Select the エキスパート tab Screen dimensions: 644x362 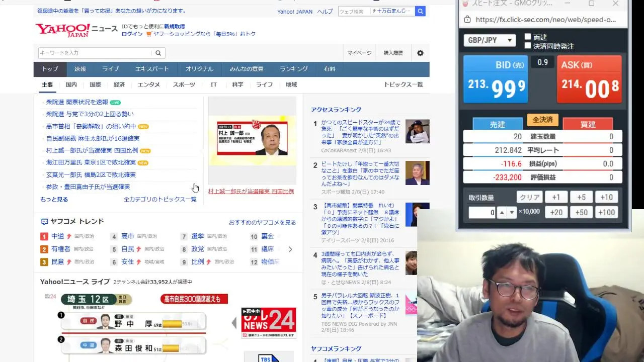(152, 69)
